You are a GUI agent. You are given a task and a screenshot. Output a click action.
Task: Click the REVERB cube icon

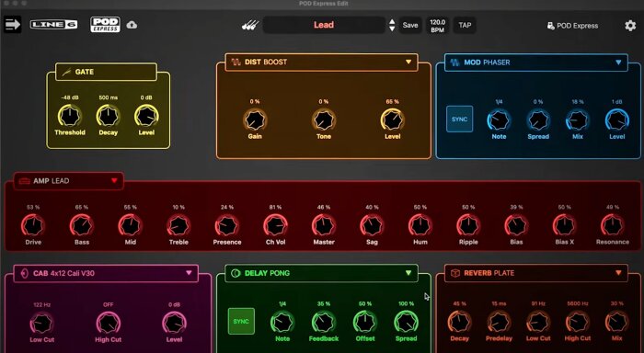[455, 273]
